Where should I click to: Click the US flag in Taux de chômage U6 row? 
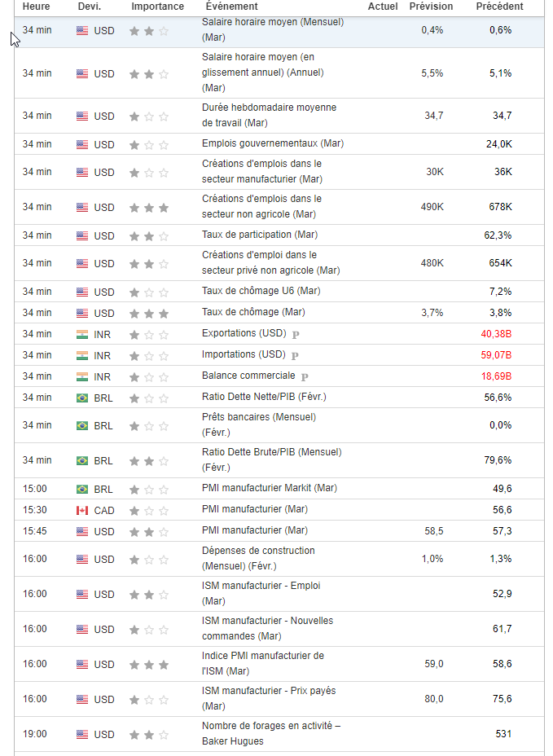point(81,292)
